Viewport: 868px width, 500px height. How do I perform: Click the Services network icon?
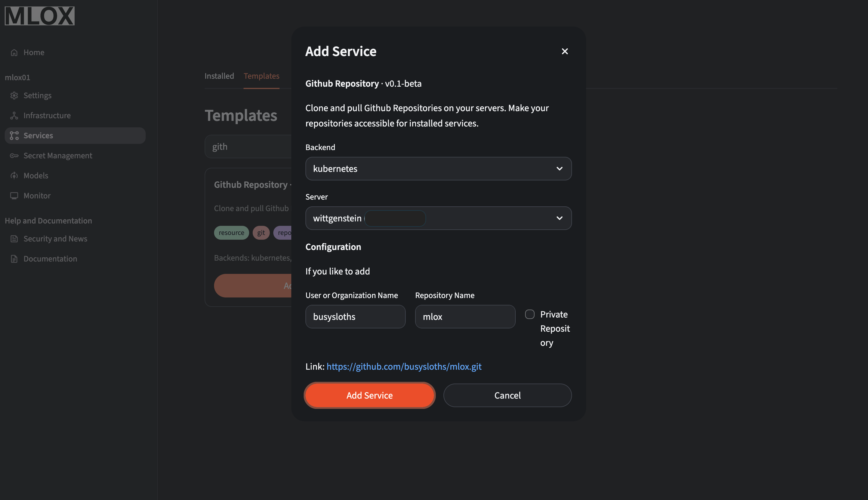click(14, 135)
